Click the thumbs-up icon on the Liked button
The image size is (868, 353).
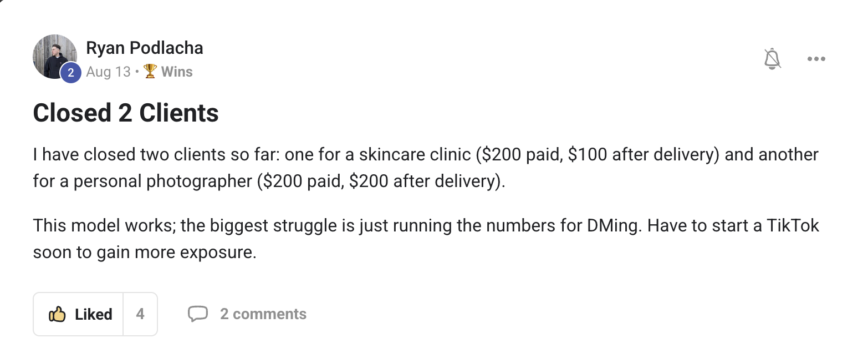pyautogui.click(x=58, y=314)
